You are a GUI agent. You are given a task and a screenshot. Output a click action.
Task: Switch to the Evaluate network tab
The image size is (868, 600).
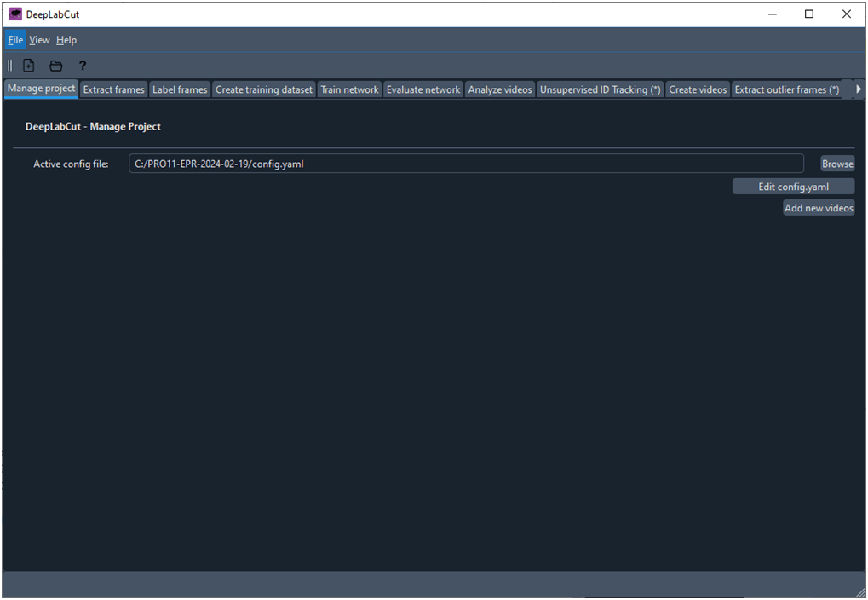pos(423,89)
